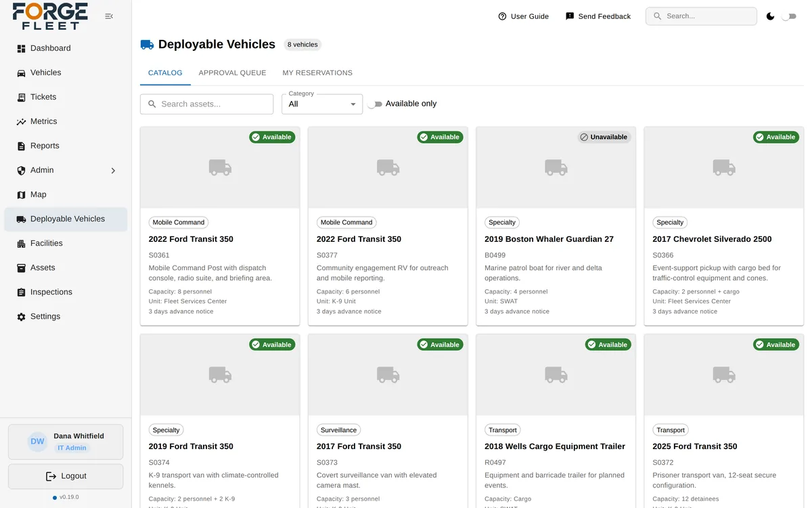Click the Dana Whitfield user name
Viewport: 812px width, 508px height.
(x=79, y=436)
